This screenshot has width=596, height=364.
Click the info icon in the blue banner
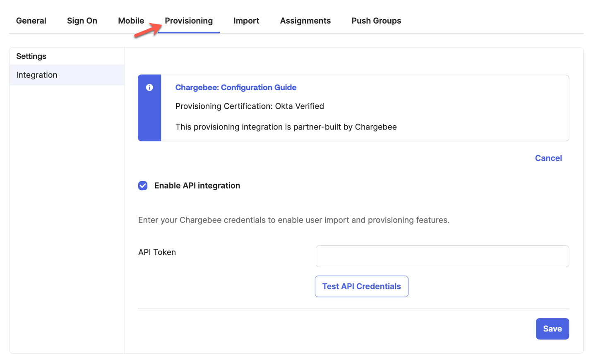tap(149, 87)
